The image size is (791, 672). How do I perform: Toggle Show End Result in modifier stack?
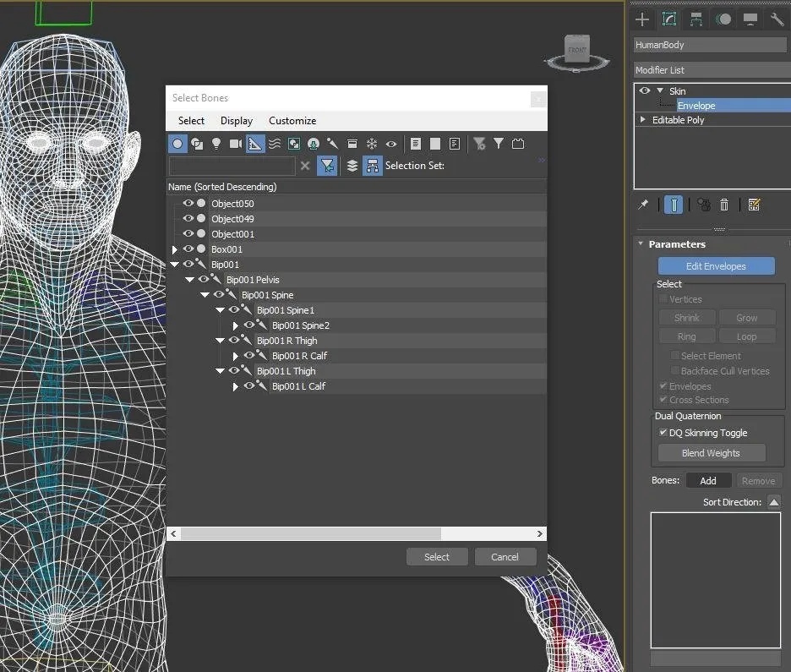tap(674, 205)
